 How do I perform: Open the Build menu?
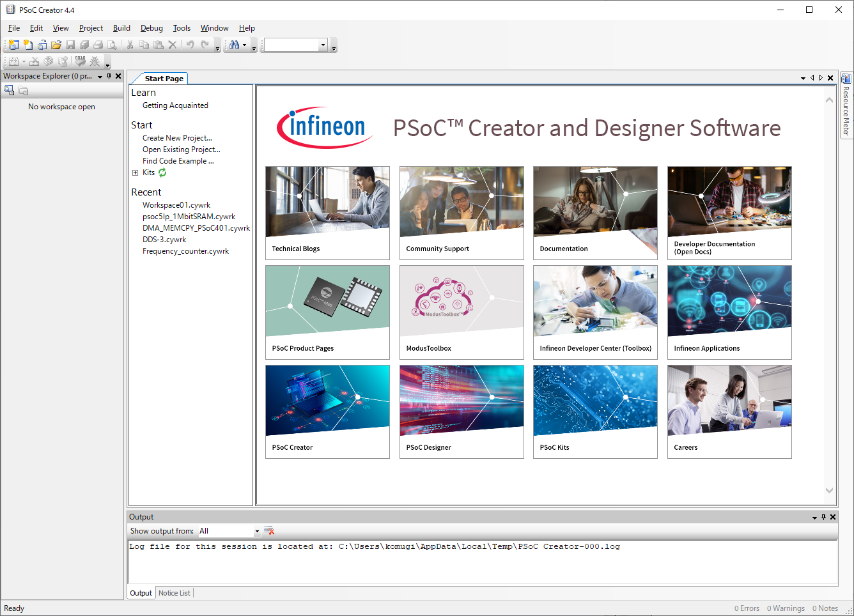point(121,28)
